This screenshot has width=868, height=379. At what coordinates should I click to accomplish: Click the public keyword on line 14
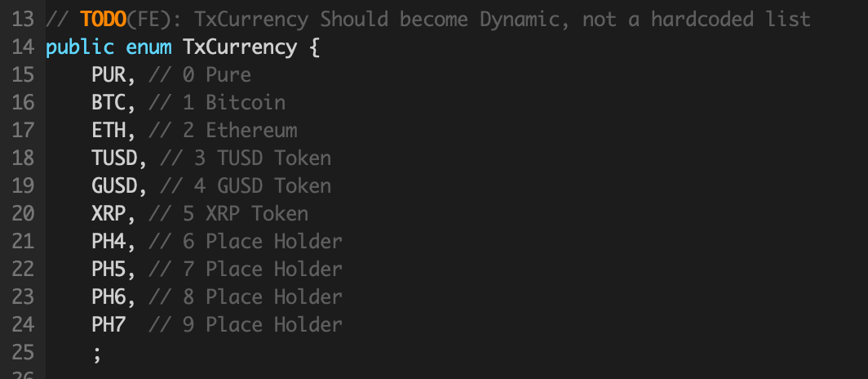pyautogui.click(x=80, y=47)
